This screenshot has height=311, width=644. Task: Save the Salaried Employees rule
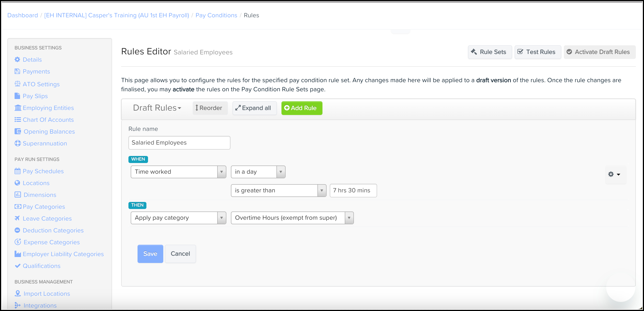click(150, 254)
